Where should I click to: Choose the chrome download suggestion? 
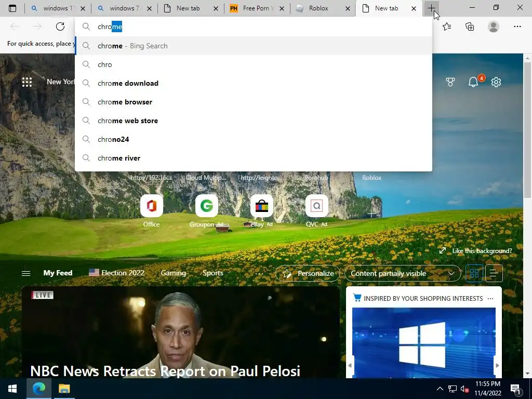pos(254,83)
